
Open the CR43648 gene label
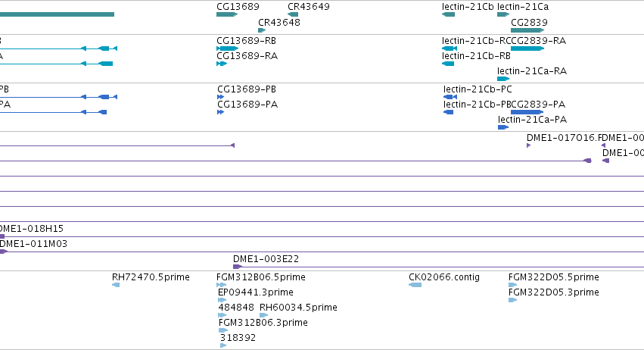279,22
